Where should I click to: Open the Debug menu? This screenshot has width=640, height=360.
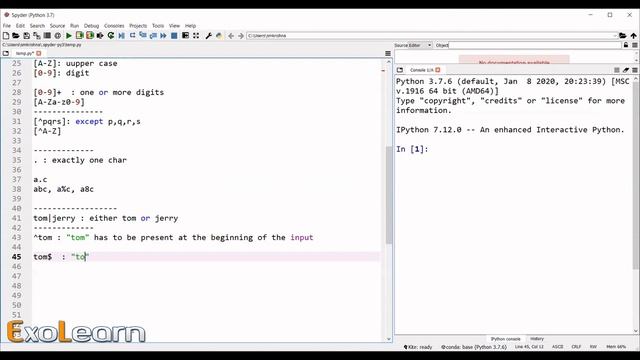tap(91, 26)
